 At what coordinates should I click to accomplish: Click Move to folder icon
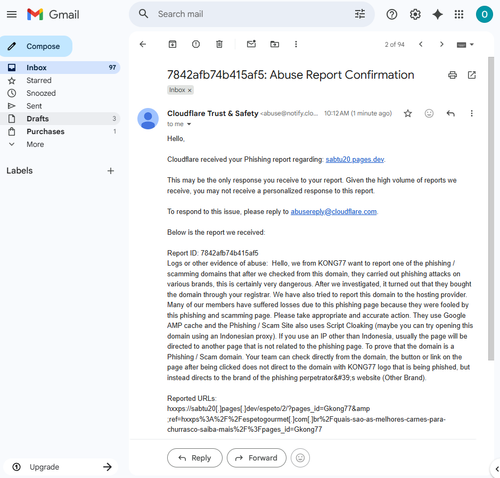pyautogui.click(x=275, y=44)
